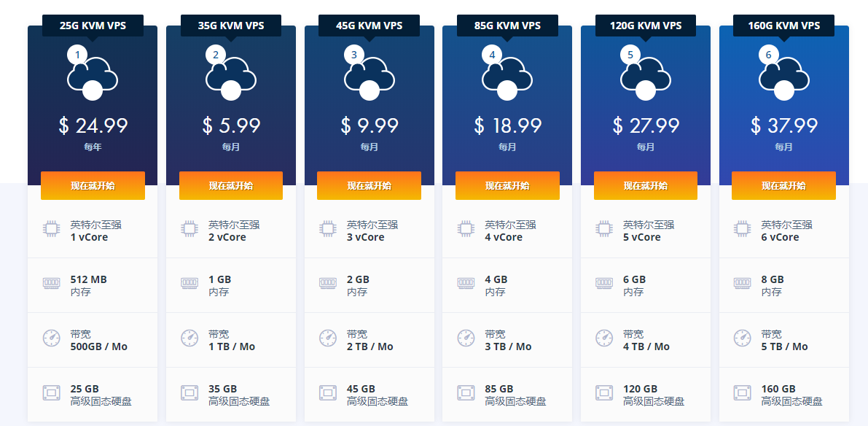This screenshot has height=426, width=868.
Task: Select the 85G KVM VPS header label
Action: (x=507, y=26)
